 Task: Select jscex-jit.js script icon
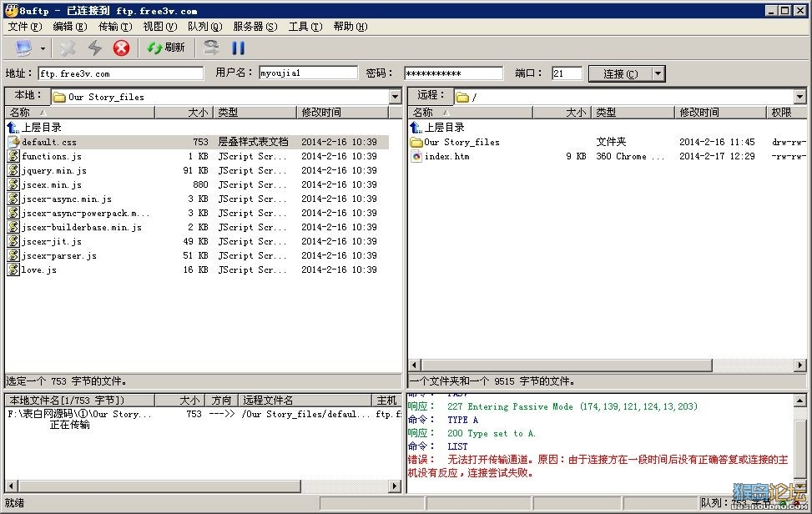click(x=13, y=241)
